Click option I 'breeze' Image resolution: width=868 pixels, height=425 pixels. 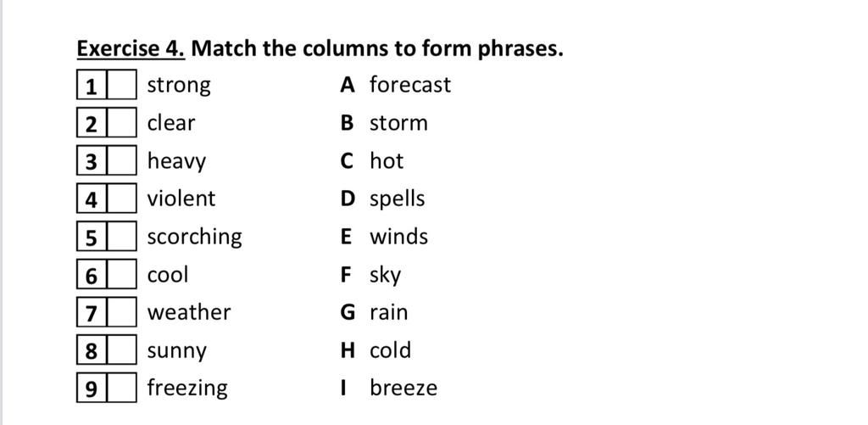click(x=403, y=388)
